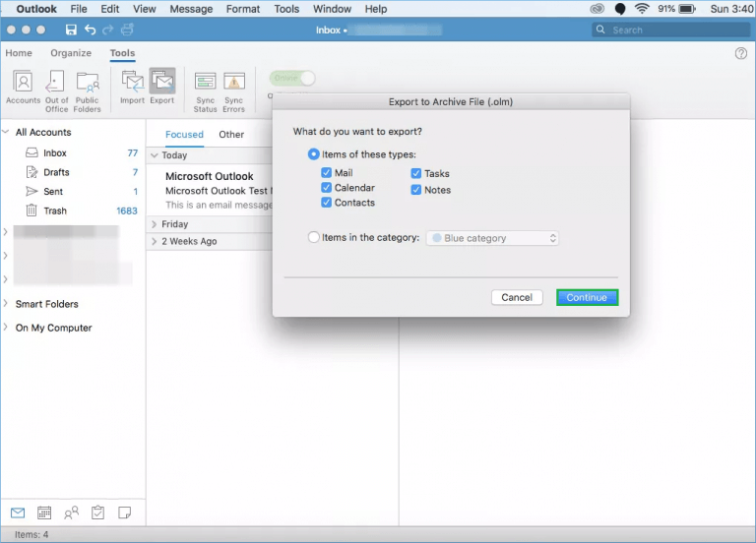Toggle the Online switch
This screenshot has height=543, width=756.
tap(292, 78)
